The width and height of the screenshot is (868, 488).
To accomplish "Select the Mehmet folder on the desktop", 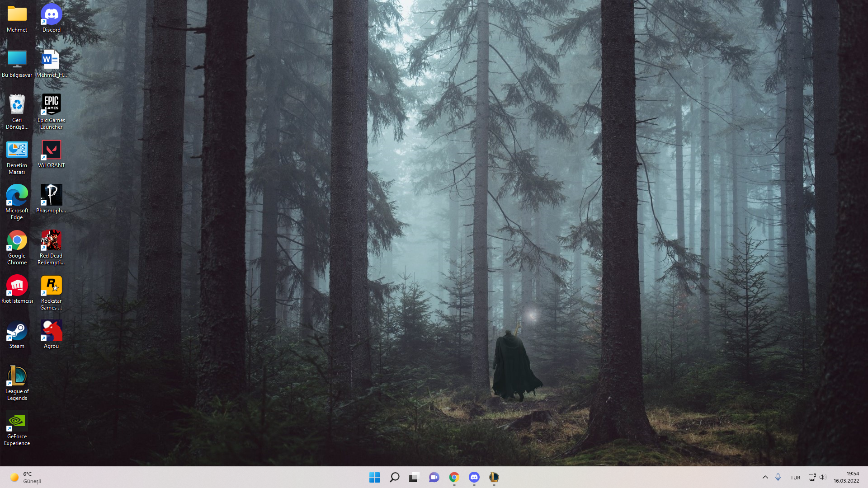I will pos(17,19).
